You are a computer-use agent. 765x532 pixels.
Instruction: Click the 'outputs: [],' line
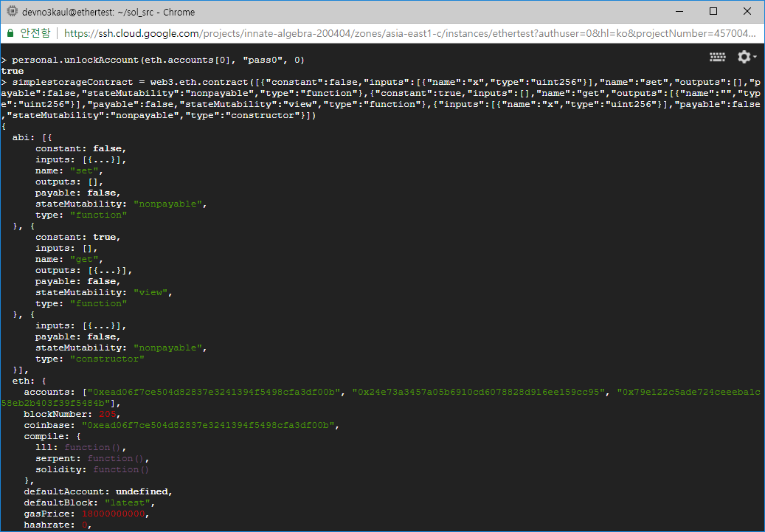click(x=69, y=182)
